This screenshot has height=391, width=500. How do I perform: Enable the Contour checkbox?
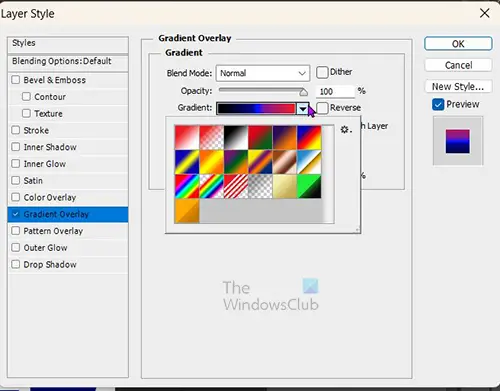coord(26,96)
